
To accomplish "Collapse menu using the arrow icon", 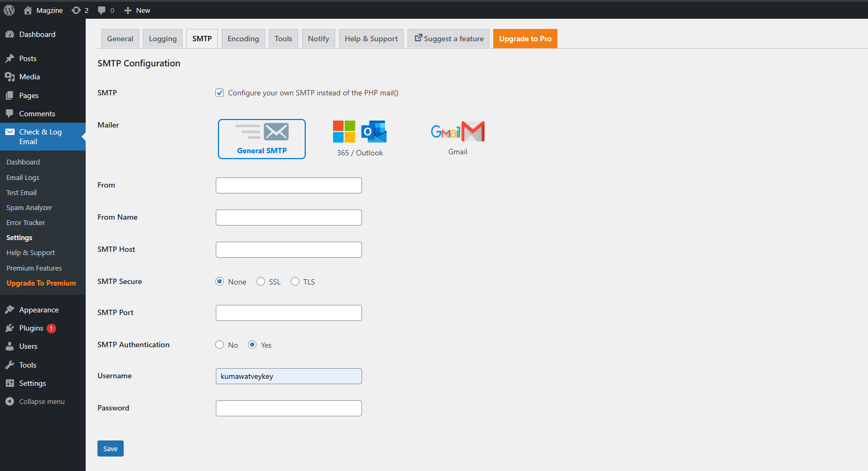I will (x=10, y=401).
